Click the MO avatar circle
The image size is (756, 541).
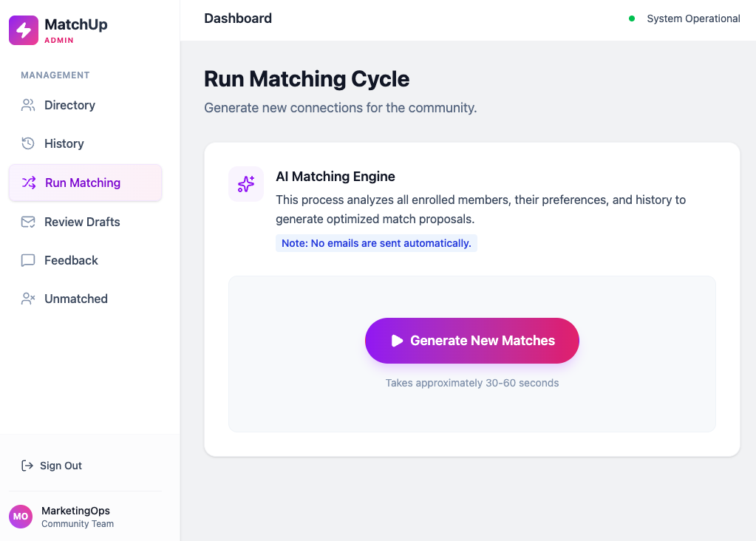coord(20,517)
